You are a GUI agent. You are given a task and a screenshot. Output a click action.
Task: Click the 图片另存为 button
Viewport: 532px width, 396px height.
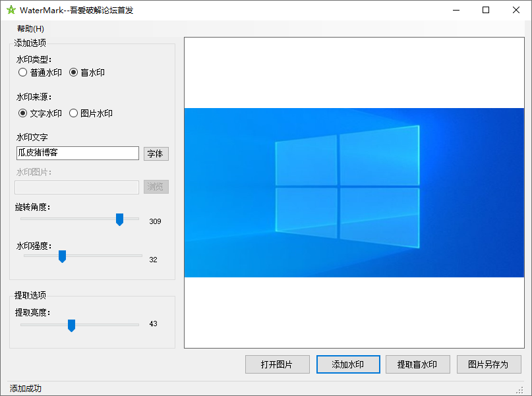[488, 364]
